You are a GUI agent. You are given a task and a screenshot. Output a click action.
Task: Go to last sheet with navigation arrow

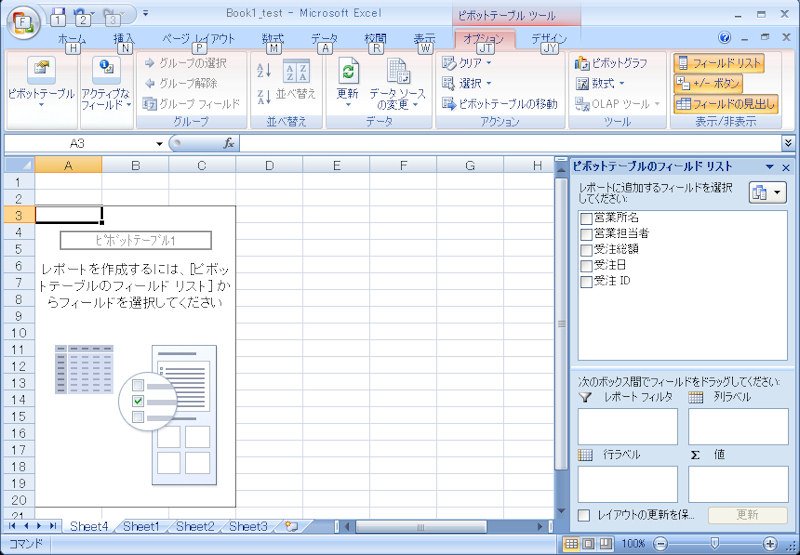coord(53,526)
